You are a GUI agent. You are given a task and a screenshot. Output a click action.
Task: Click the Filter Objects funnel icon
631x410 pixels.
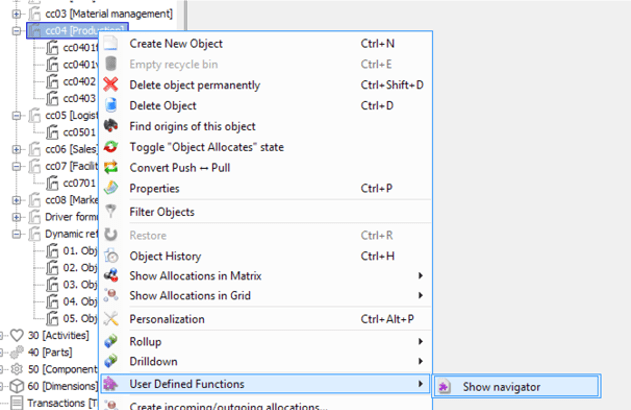tap(111, 212)
